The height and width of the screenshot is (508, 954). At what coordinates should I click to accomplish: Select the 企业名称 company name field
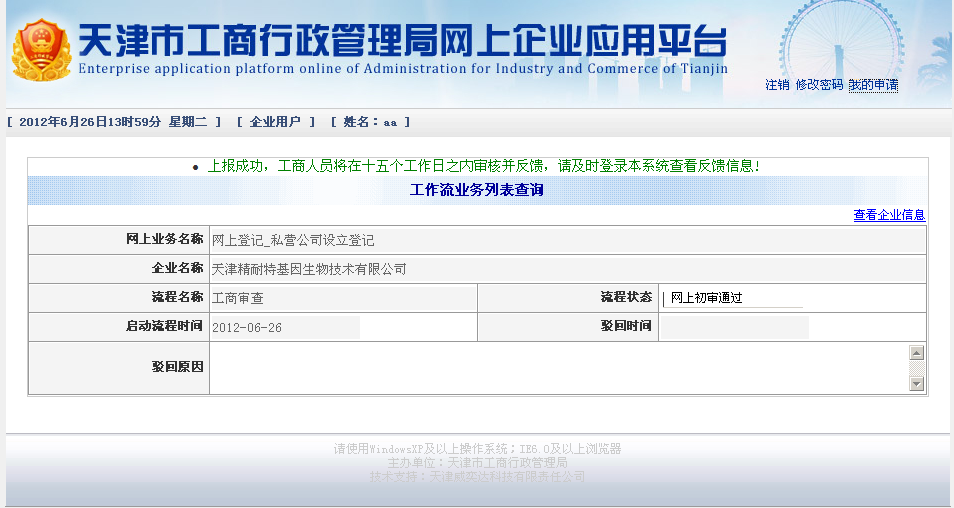click(566, 269)
